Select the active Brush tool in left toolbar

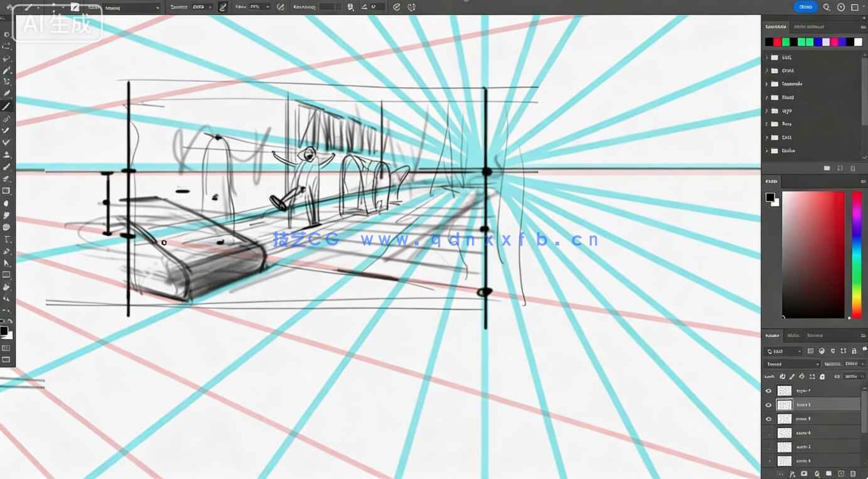point(7,106)
